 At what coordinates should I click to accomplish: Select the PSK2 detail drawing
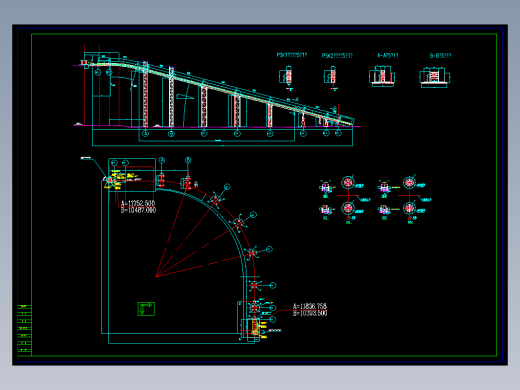pos(331,78)
